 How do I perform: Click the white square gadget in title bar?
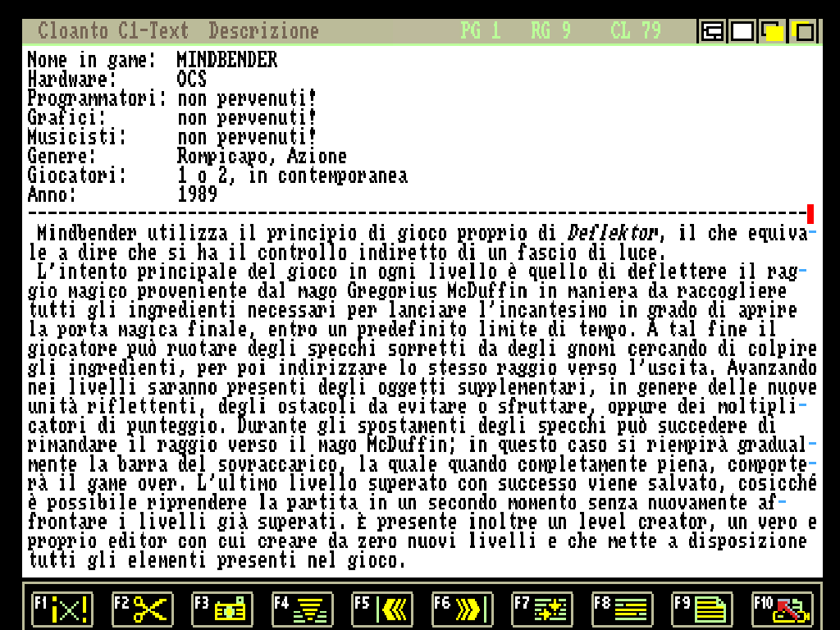pos(742,32)
